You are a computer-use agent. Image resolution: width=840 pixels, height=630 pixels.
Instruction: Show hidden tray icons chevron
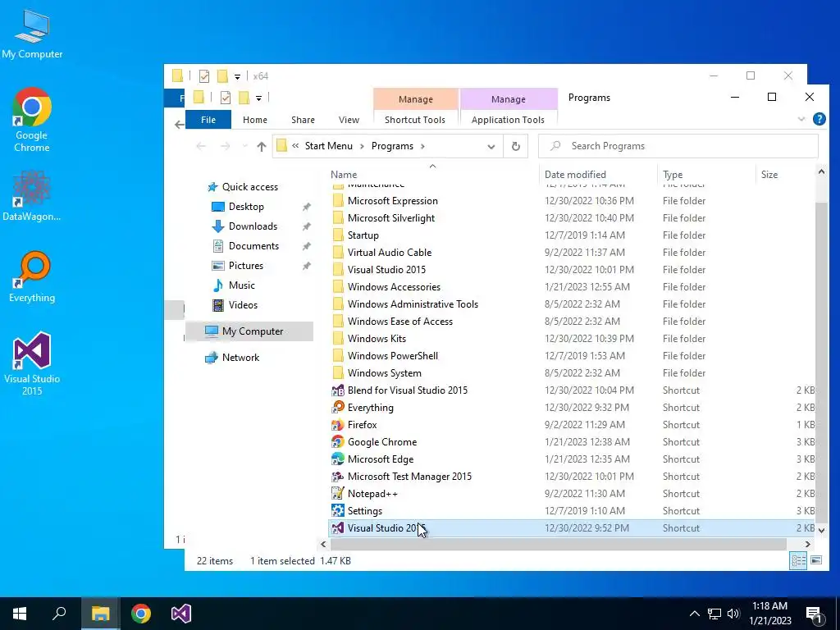coord(694,614)
